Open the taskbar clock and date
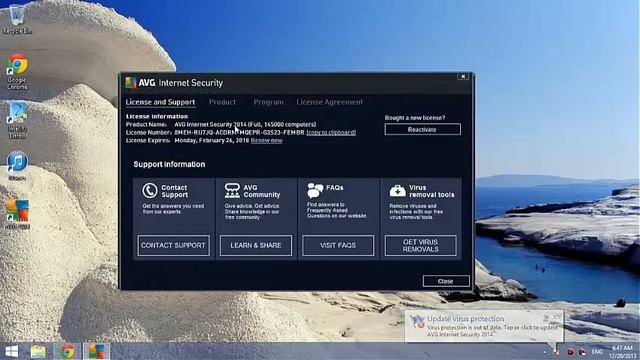Viewport: 640px width, 360px height. pyautogui.click(x=622, y=352)
